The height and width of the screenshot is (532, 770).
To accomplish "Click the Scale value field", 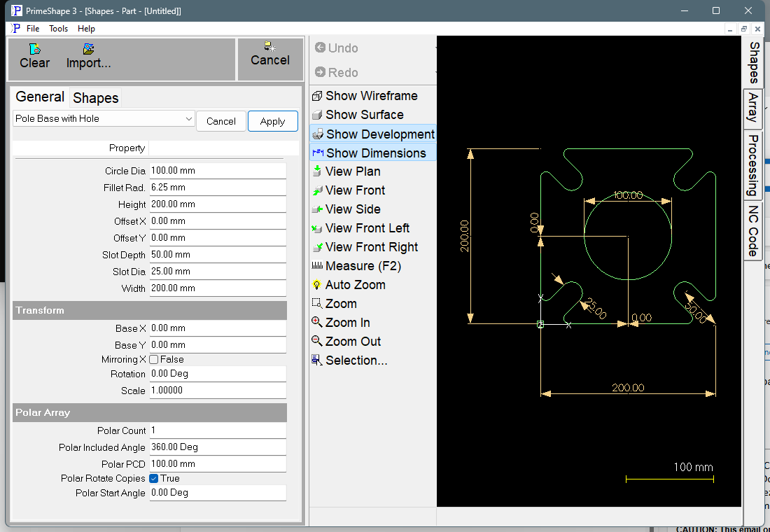I will point(218,391).
